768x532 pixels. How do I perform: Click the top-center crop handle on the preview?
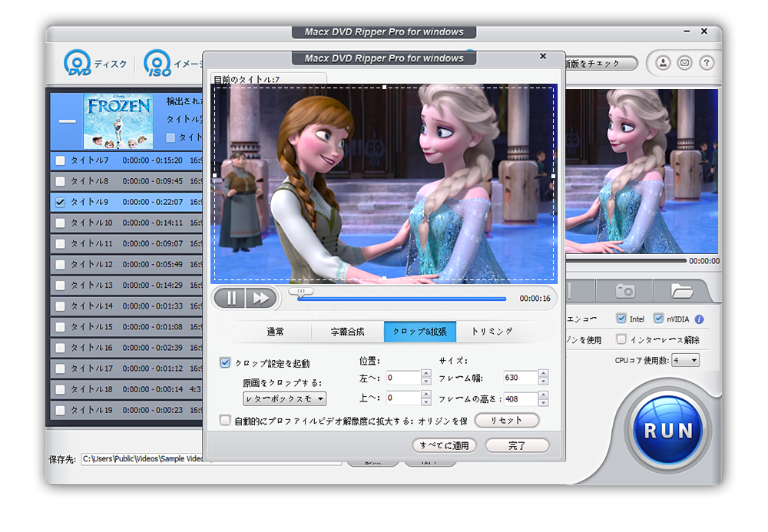pos(385,87)
